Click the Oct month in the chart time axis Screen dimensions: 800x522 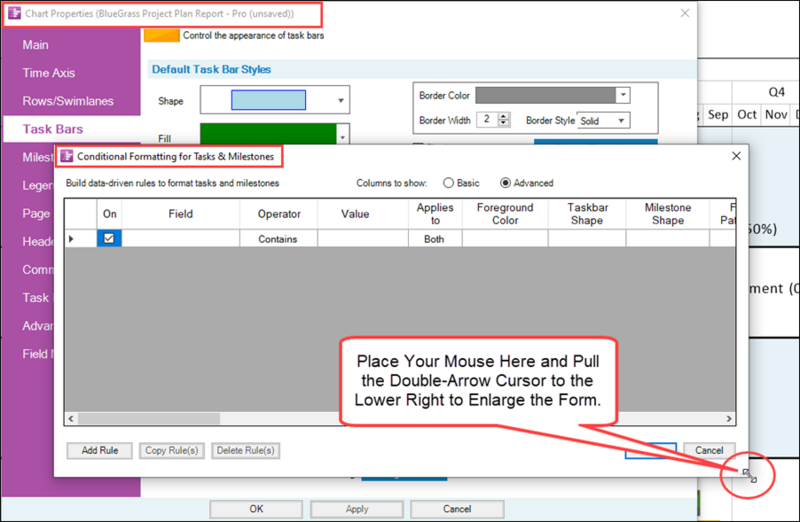click(x=747, y=115)
